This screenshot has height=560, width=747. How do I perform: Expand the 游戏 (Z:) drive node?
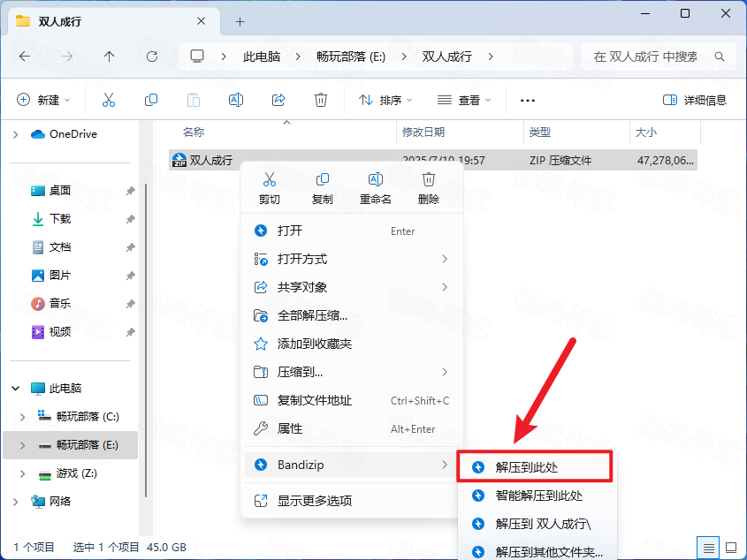22,473
